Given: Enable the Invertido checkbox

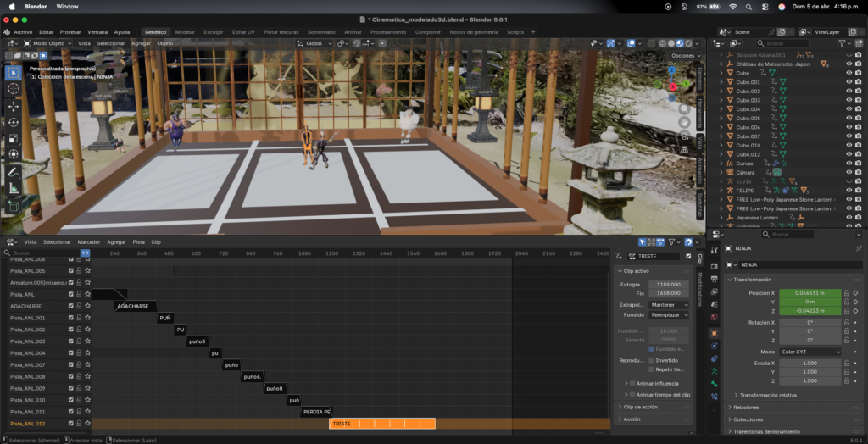Looking at the screenshot, I should 652,360.
